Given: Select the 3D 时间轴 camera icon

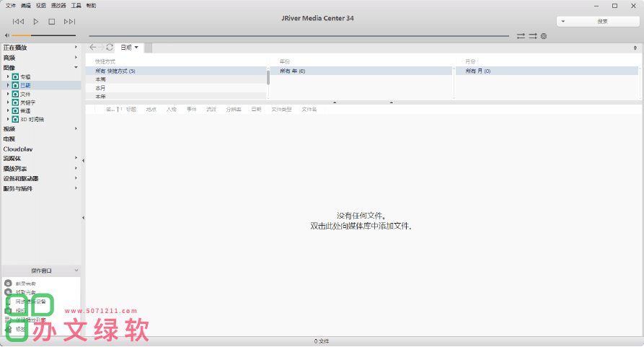Looking at the screenshot, I should pos(15,119).
